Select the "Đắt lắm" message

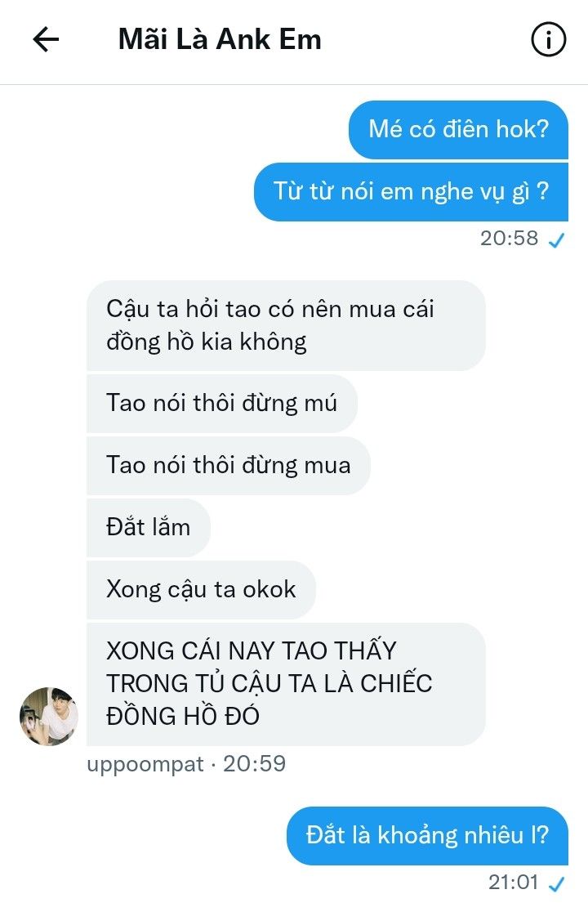click(x=149, y=528)
